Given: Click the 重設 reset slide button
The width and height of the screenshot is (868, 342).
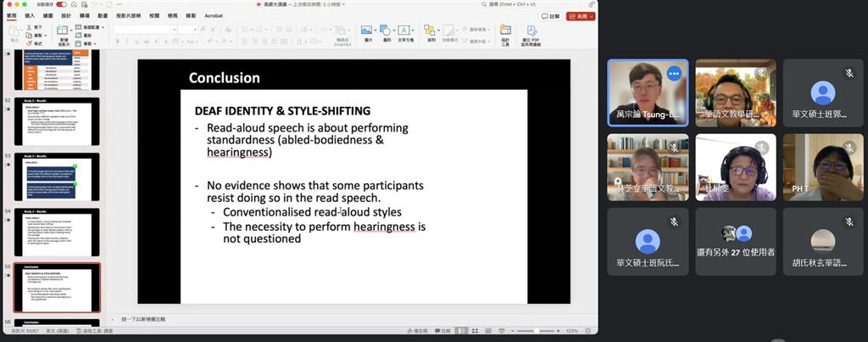Looking at the screenshot, I should point(84,35).
